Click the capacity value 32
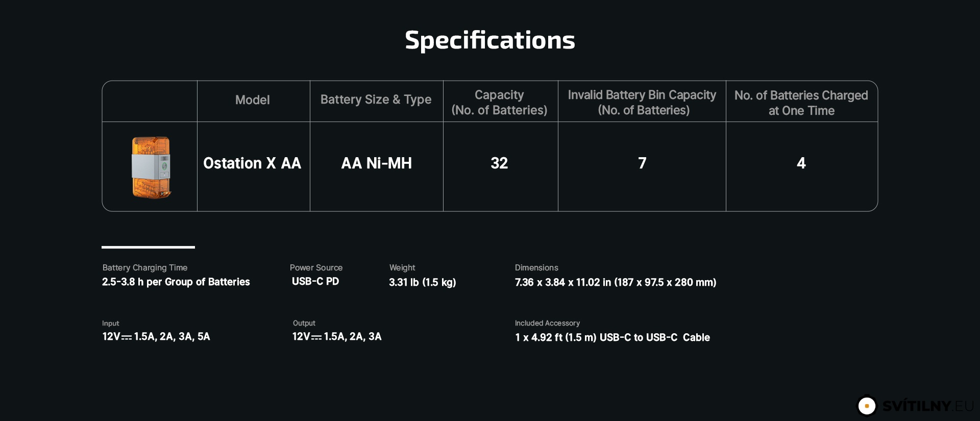The image size is (980, 421). [499, 163]
